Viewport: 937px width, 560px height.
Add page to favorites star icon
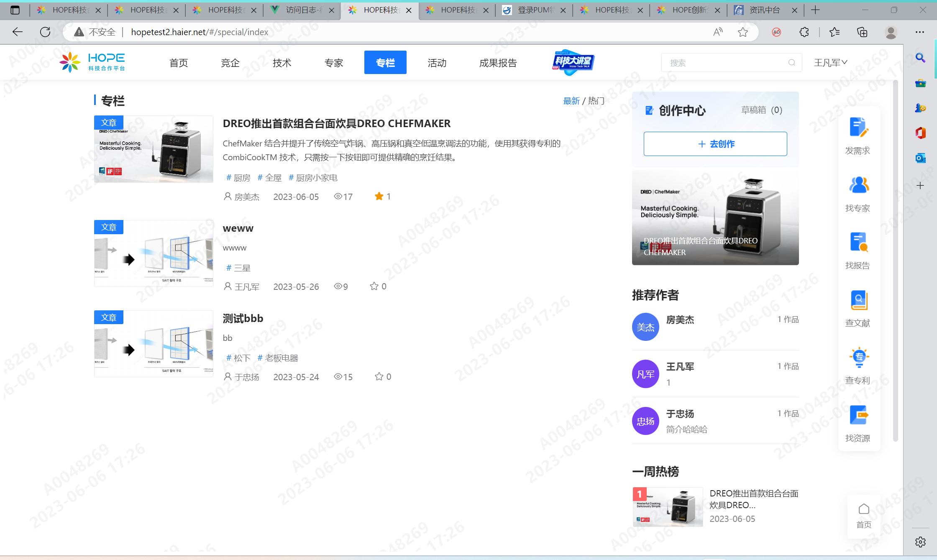coord(743,32)
